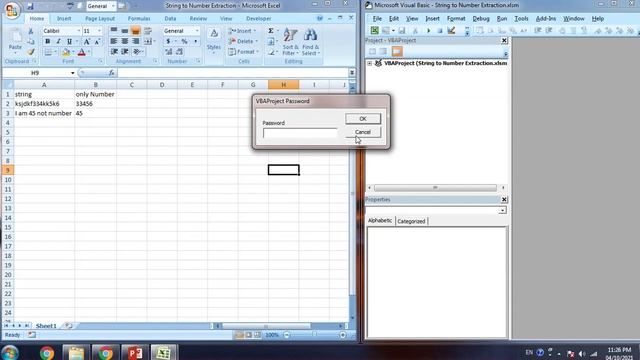Insert new worksheet tab icon
This screenshot has width=640, height=360.
(68, 326)
